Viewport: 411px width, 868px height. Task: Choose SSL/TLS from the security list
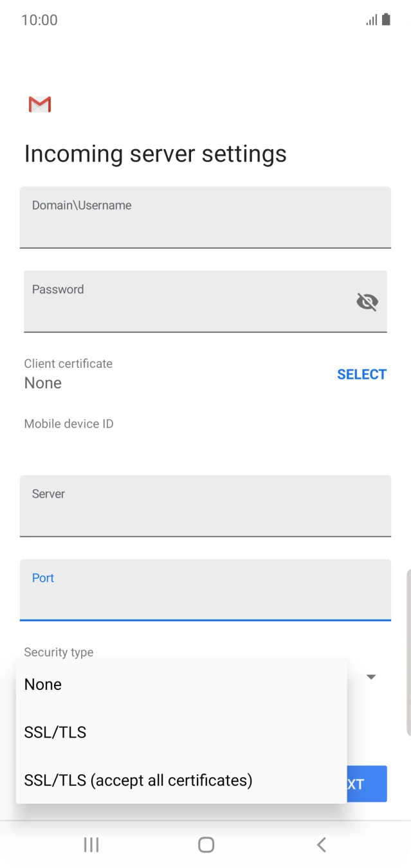click(55, 732)
